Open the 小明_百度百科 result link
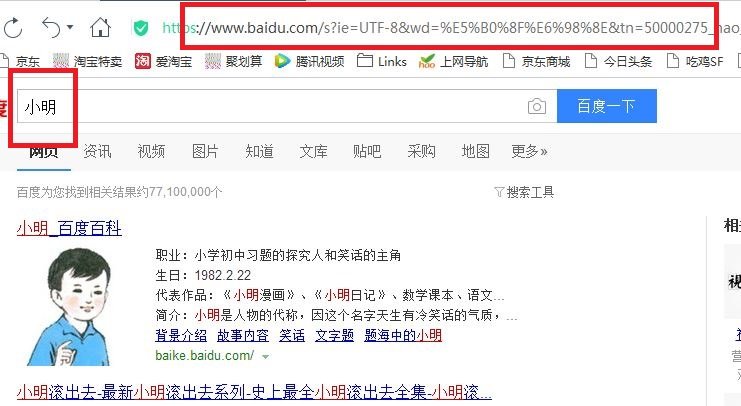This screenshot has height=406, width=741. [x=69, y=228]
